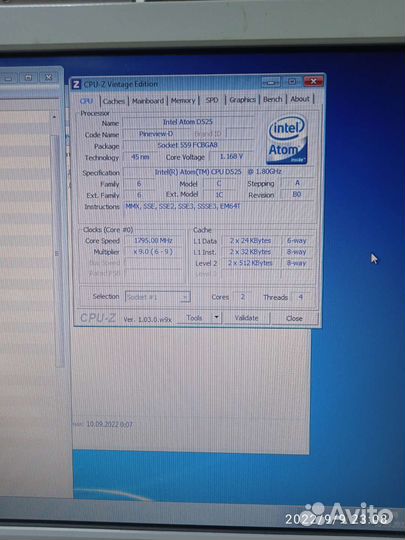This screenshot has height=540, width=405.
Task: Switch to the Caches tab
Action: coord(114,101)
